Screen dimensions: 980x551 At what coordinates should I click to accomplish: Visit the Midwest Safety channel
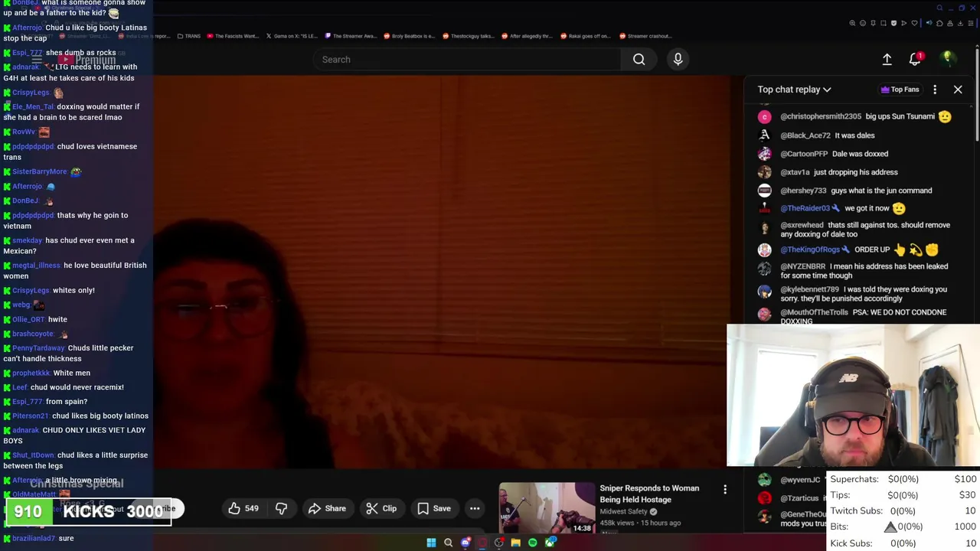[624, 511]
